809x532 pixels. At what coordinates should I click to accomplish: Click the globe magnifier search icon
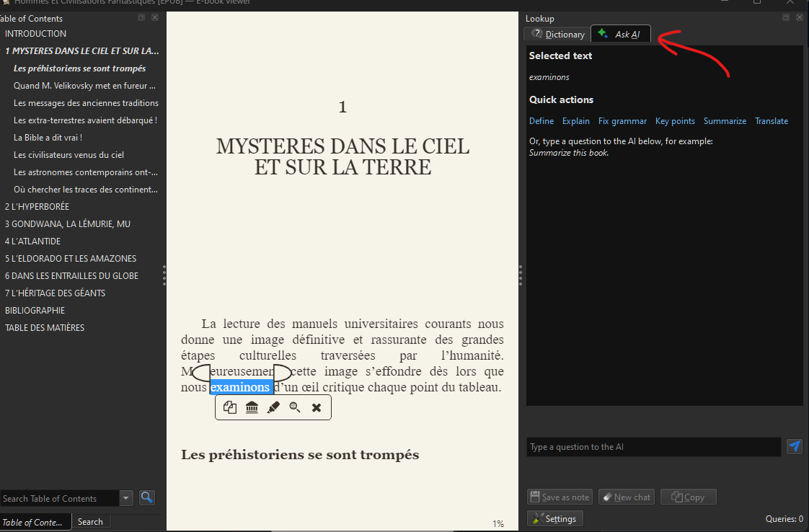coord(295,407)
